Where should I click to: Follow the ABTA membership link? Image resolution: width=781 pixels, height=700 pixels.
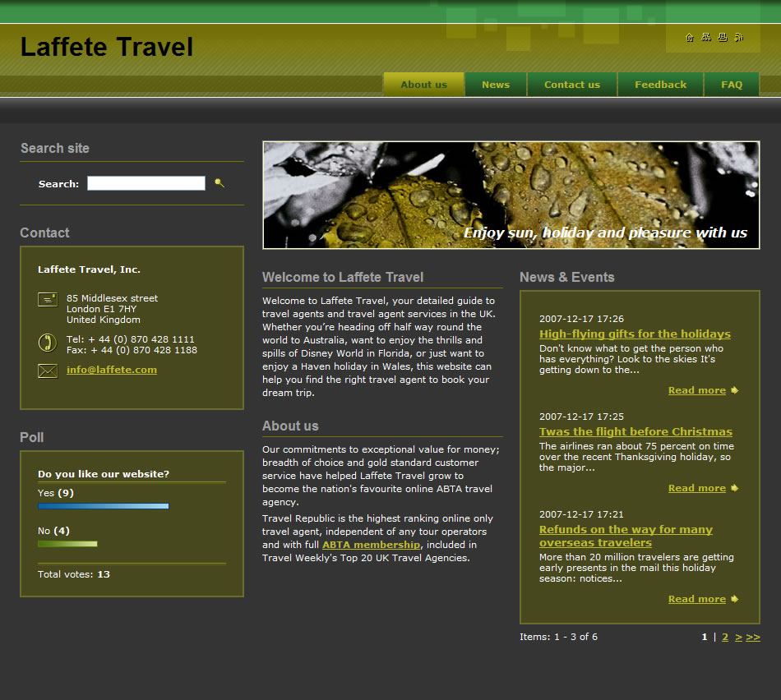(x=371, y=545)
